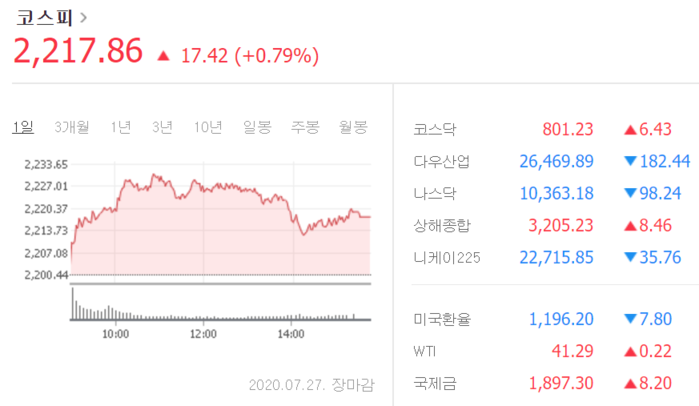The image size is (699, 406).
Task: Open the 나스닥 index row
Action: click(435, 193)
